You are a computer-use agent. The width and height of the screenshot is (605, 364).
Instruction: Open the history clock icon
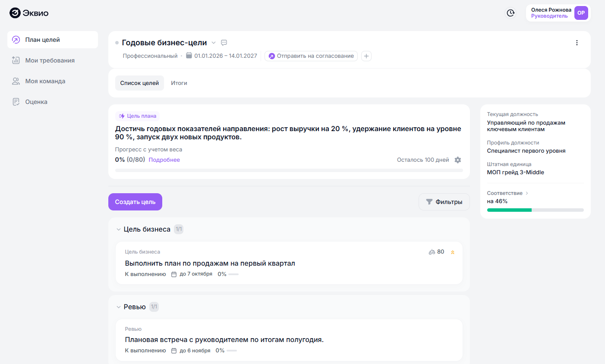[510, 13]
